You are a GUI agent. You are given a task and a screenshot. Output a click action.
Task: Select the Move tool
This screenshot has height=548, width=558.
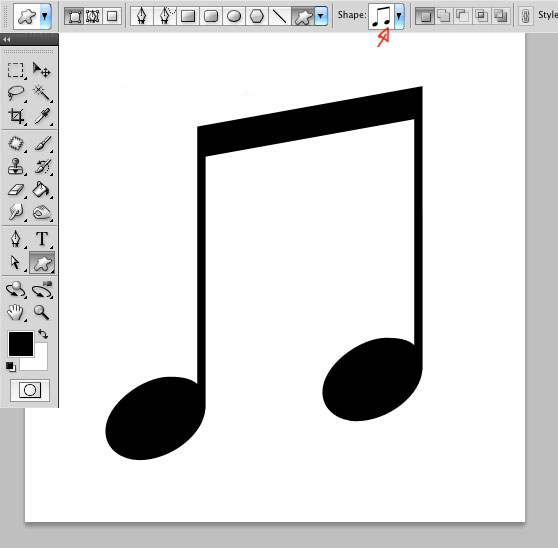click(x=42, y=70)
